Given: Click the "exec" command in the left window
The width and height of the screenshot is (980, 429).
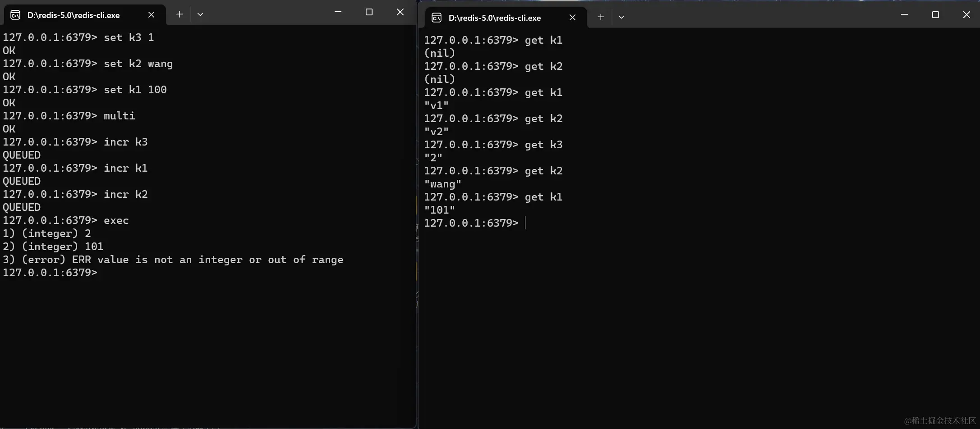Looking at the screenshot, I should (116, 220).
